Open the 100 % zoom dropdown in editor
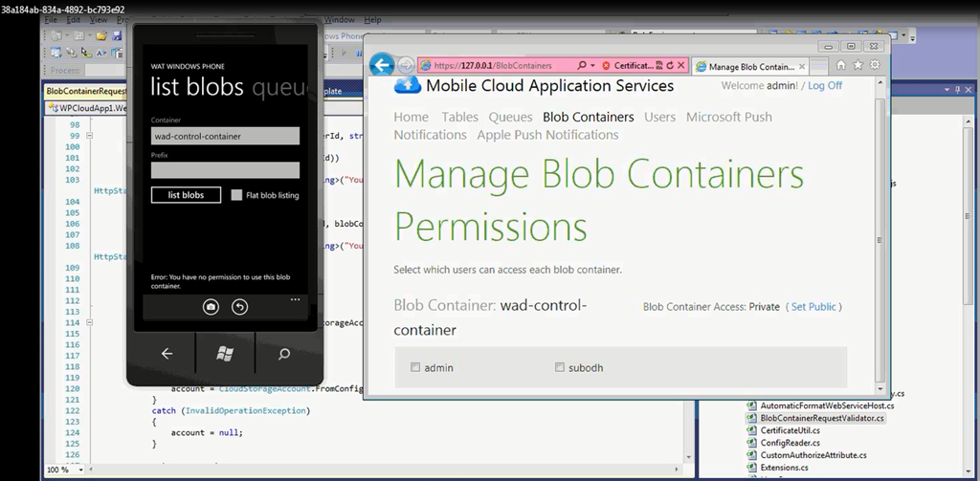 click(80, 470)
